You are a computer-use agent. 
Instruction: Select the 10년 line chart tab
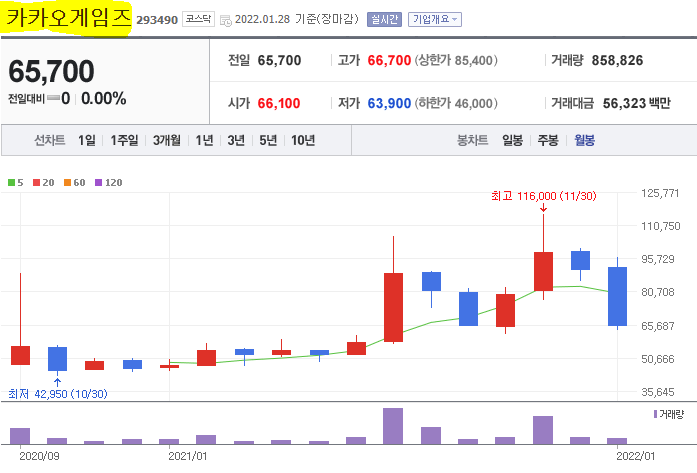coord(303,140)
